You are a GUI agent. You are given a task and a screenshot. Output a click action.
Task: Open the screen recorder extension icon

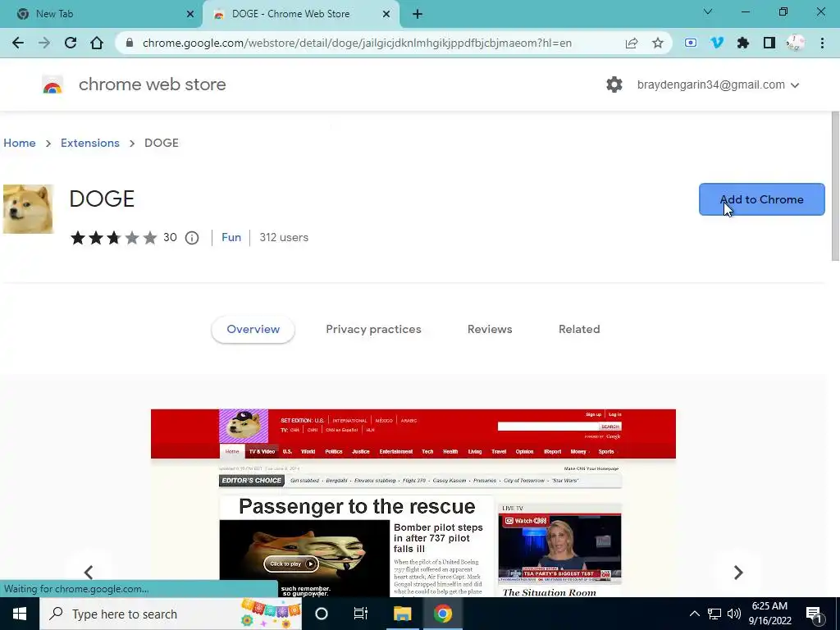[691, 43]
